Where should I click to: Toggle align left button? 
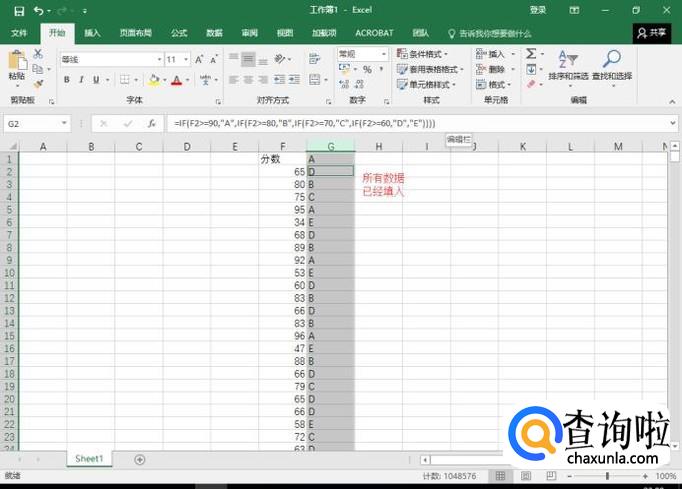[234, 80]
